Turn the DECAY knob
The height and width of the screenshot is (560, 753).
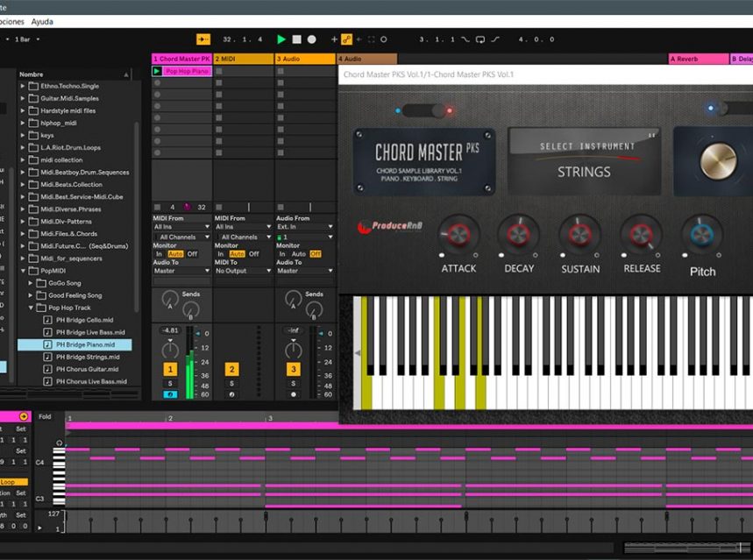click(x=519, y=235)
